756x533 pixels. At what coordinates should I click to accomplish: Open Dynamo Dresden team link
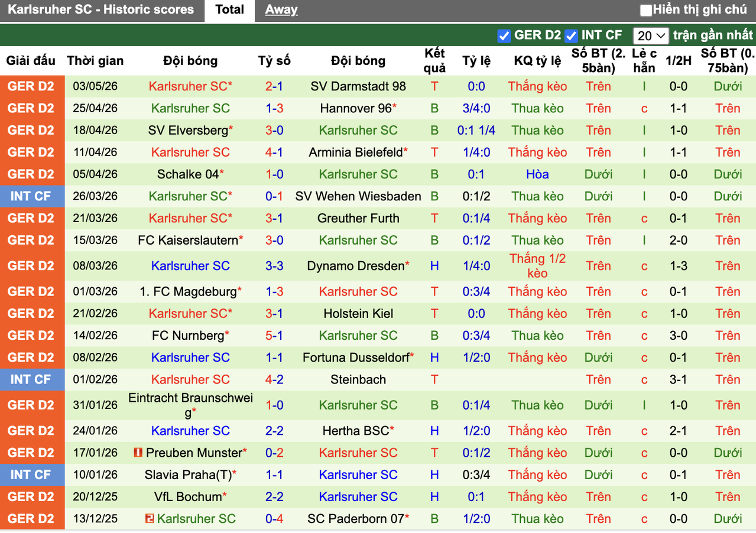pos(355,266)
